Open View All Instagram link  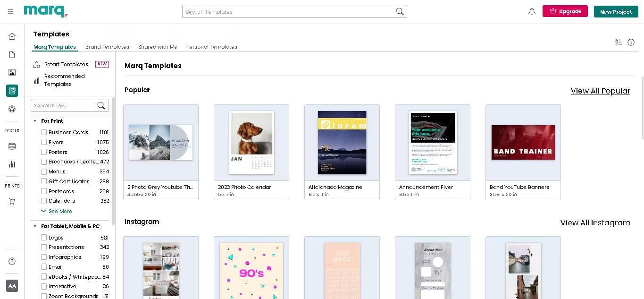pyautogui.click(x=595, y=223)
